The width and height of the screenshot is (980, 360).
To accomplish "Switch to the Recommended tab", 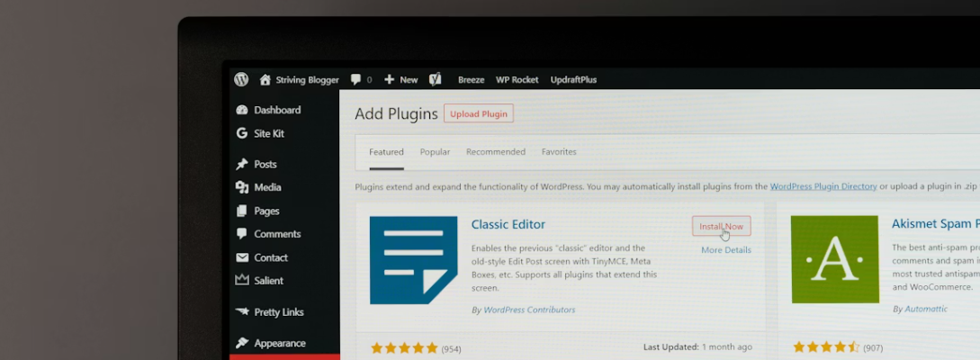I will tap(496, 152).
